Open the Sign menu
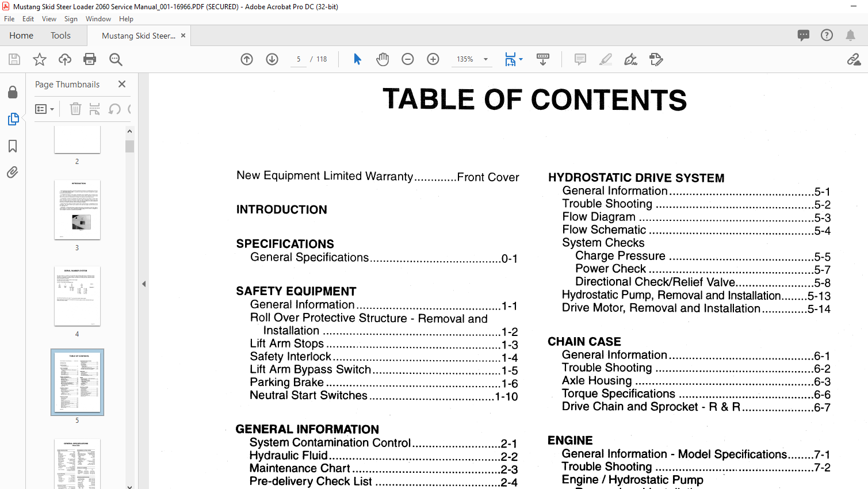Viewport: 868px width, 489px height. coord(71,19)
